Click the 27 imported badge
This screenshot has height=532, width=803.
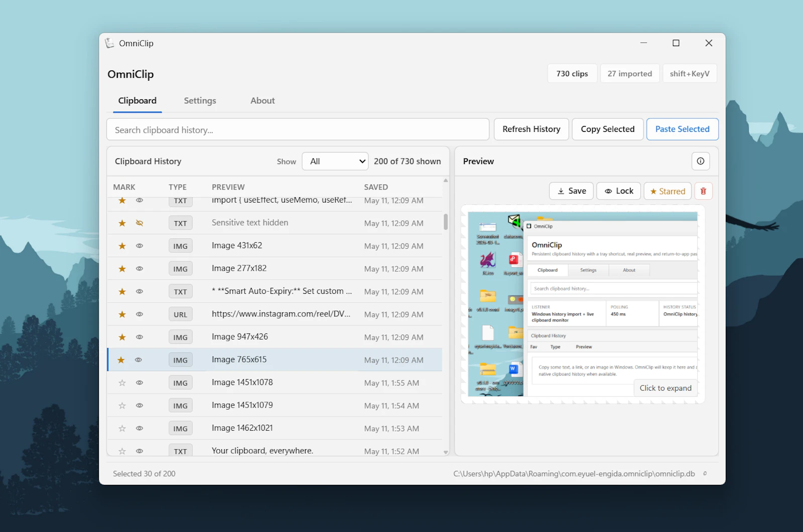pos(630,74)
